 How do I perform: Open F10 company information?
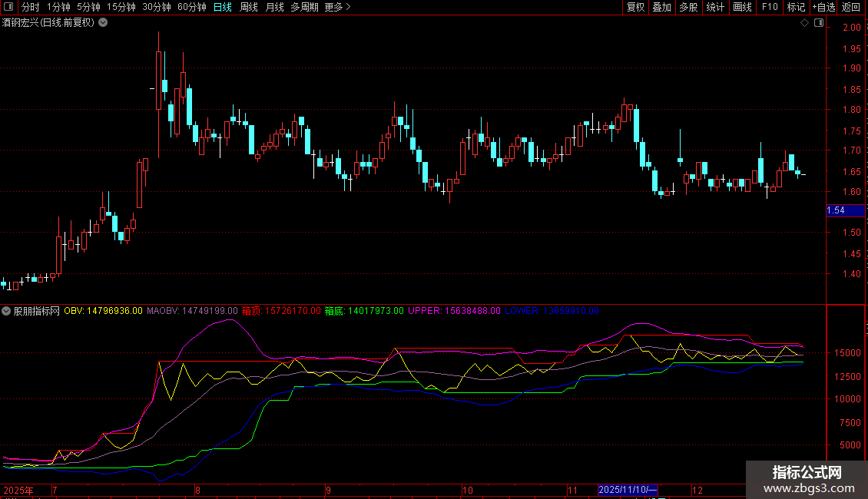[769, 8]
